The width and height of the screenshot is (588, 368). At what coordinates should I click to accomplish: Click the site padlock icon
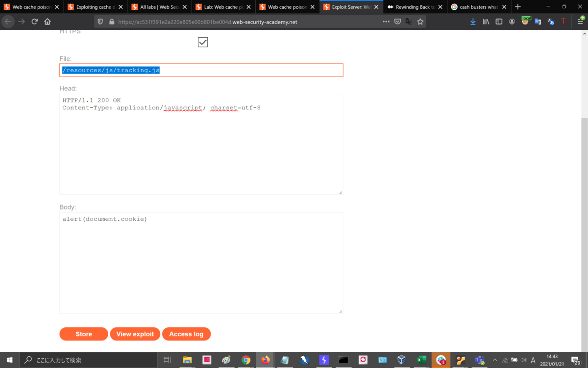click(x=112, y=22)
